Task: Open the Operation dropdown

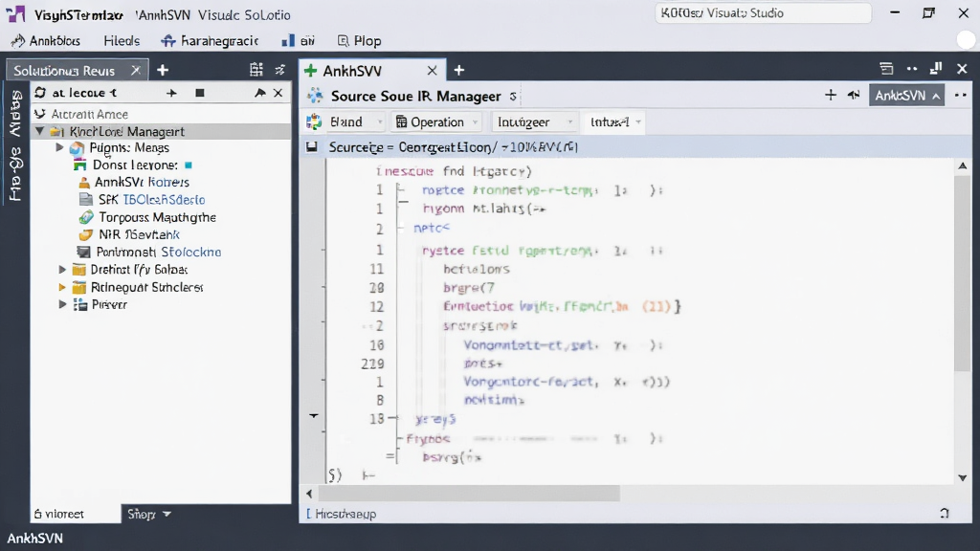Action: click(436, 121)
